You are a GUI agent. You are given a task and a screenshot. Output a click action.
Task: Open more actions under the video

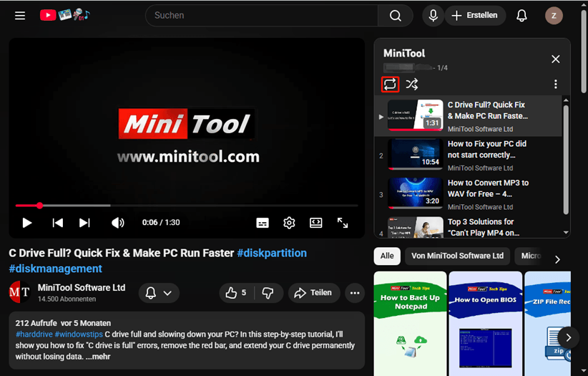pyautogui.click(x=355, y=293)
